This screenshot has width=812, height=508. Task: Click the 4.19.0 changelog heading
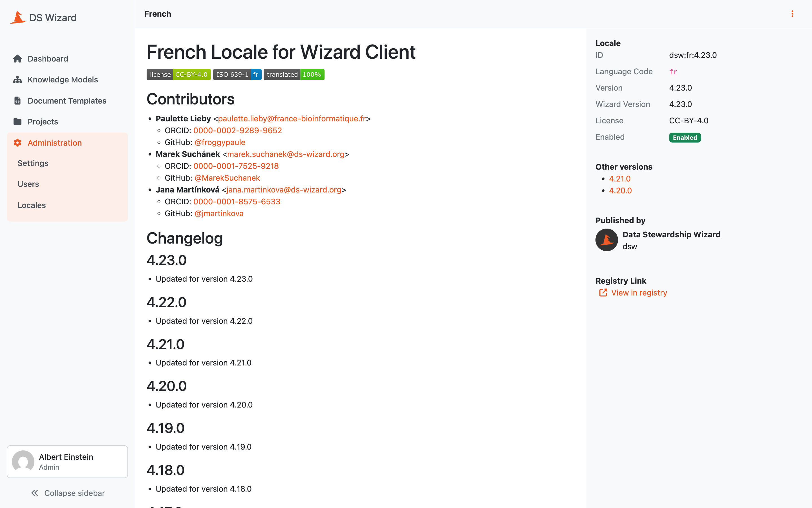point(166,428)
